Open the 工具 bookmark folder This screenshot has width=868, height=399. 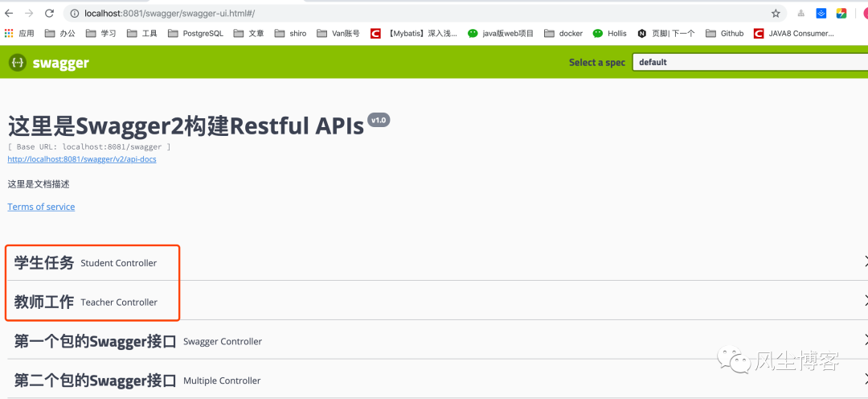point(141,33)
